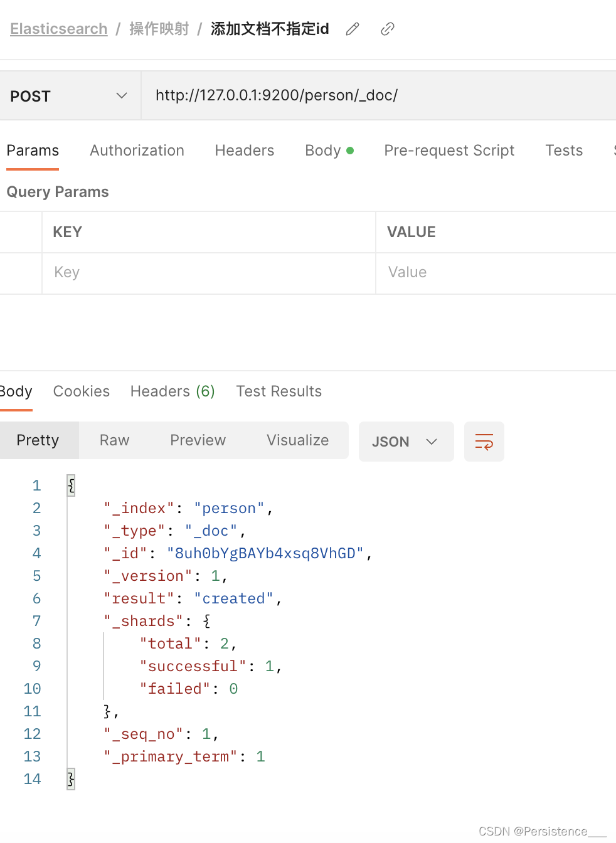
Task: Copy request link with chain icon
Action: (388, 29)
